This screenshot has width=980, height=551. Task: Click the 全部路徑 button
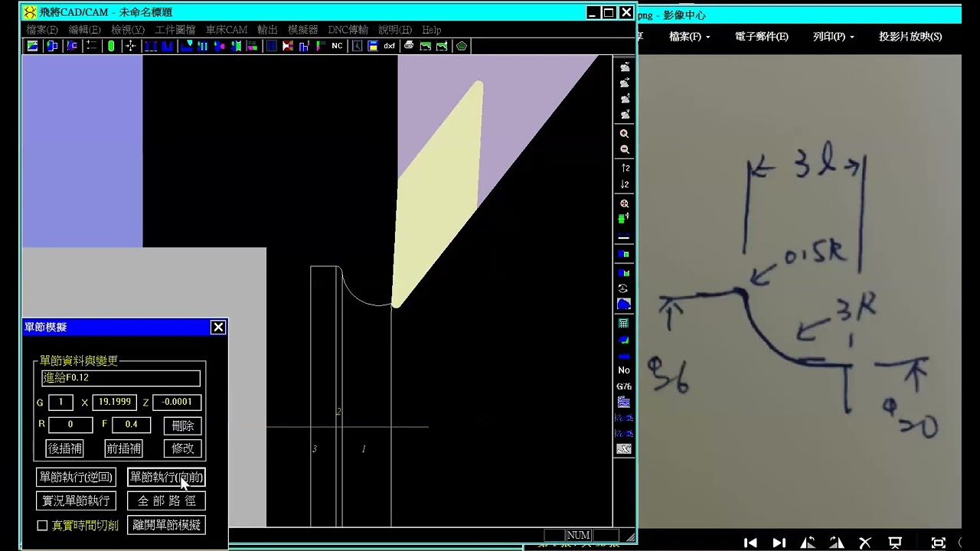166,501
